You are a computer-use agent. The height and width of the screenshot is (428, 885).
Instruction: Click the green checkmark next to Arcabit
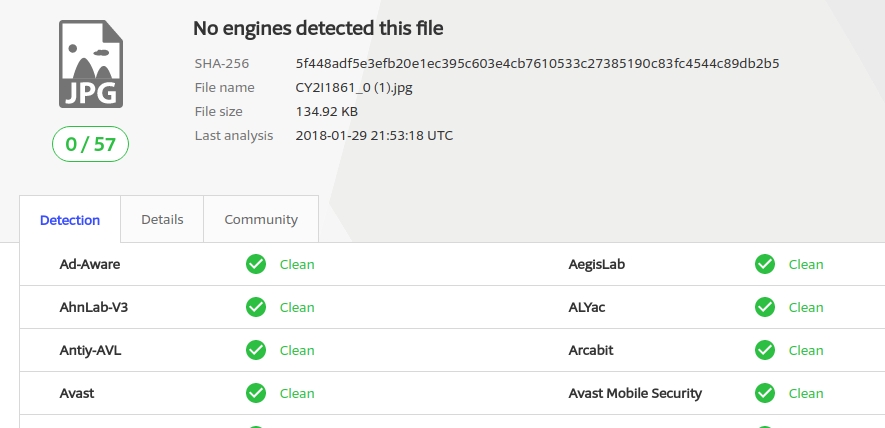tap(765, 350)
